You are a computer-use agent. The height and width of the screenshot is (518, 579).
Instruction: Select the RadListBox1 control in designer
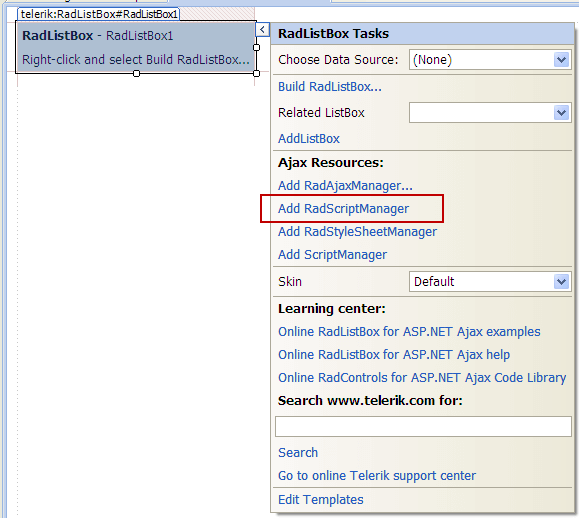pos(136,47)
